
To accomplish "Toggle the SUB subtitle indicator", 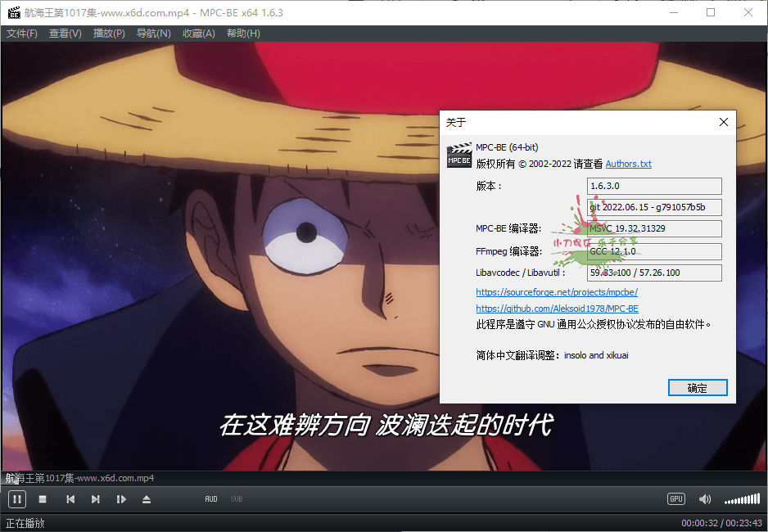I will pyautogui.click(x=236, y=498).
